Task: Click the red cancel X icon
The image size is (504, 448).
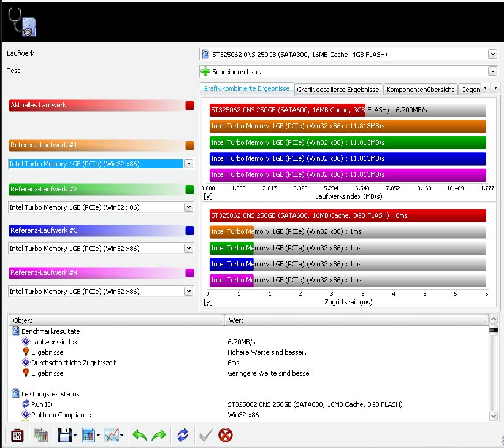Action: coord(225,436)
